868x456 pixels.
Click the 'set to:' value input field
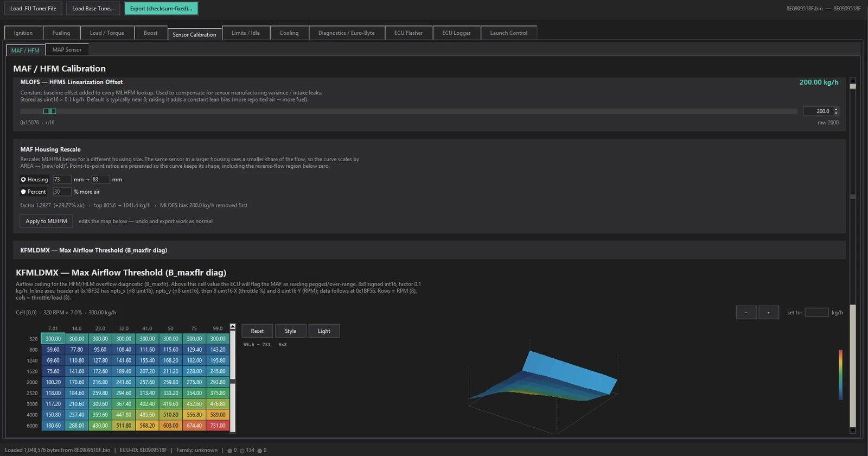click(817, 313)
